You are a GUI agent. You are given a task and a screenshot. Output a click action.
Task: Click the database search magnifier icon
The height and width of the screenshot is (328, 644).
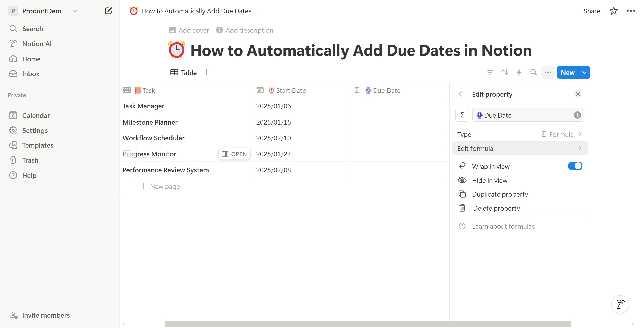click(x=533, y=72)
